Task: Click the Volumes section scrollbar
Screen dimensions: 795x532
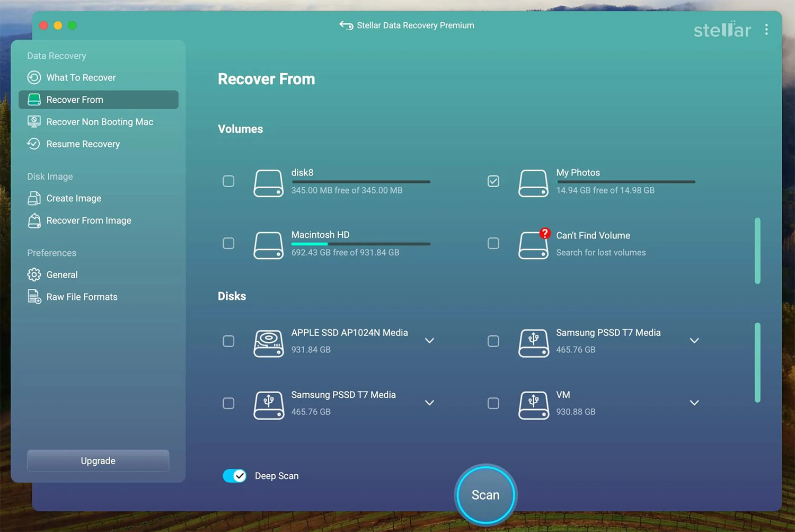Action: 757,251
